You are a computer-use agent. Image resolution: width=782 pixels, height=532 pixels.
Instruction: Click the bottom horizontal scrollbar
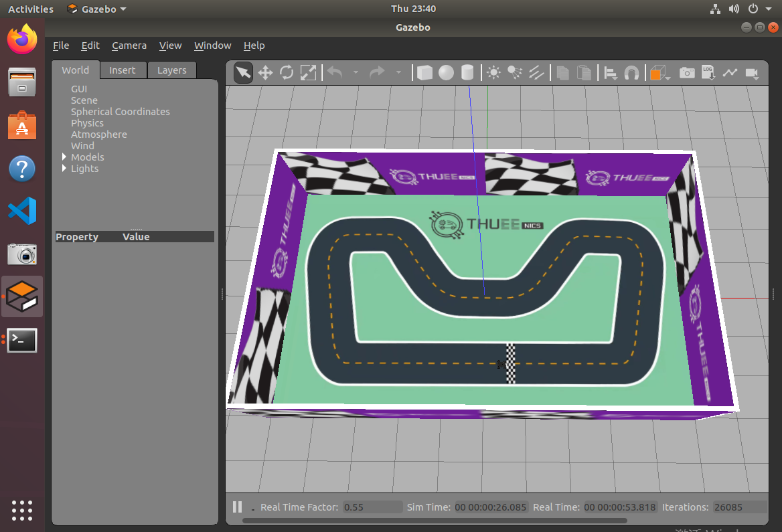pos(435,521)
